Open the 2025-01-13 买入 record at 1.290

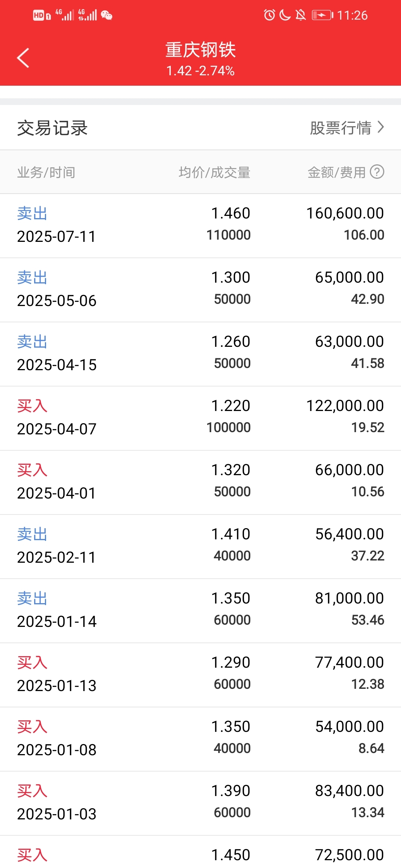click(x=200, y=675)
